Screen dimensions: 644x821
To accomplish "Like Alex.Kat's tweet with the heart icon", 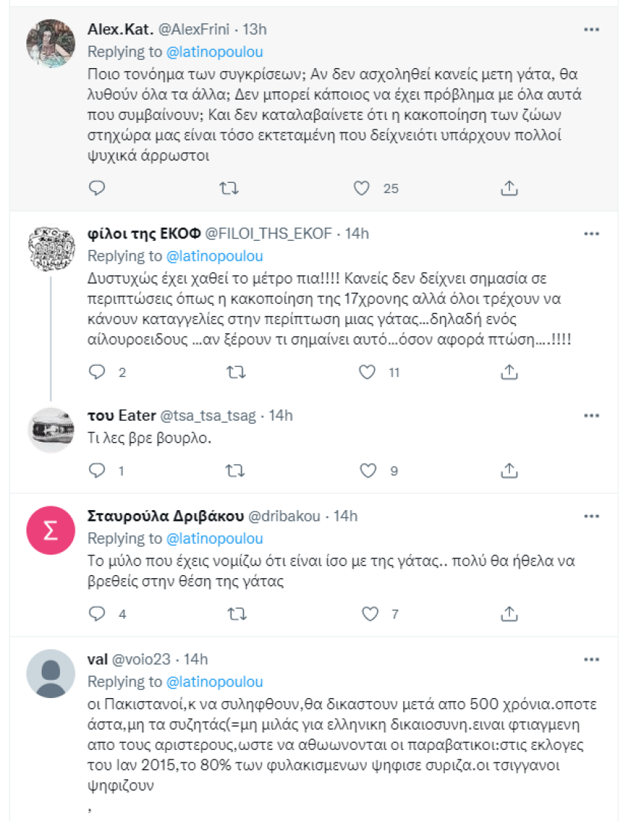I will (360, 188).
